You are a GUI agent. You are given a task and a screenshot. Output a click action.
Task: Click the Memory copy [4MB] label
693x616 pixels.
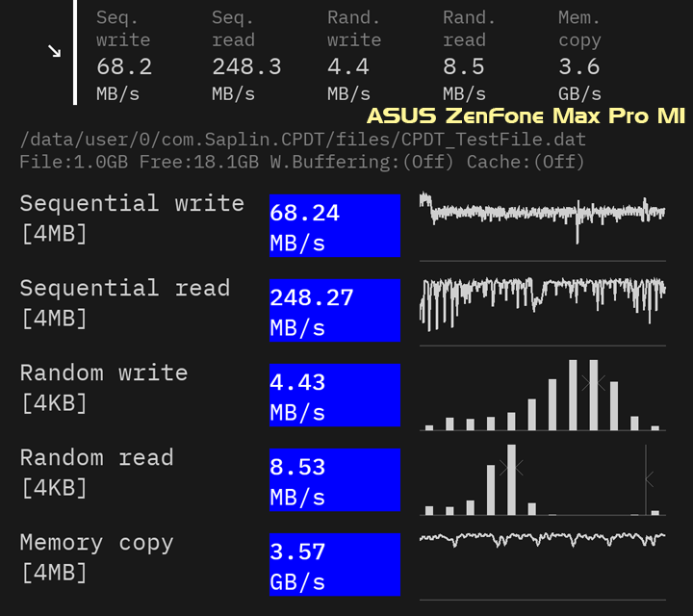click(x=97, y=557)
